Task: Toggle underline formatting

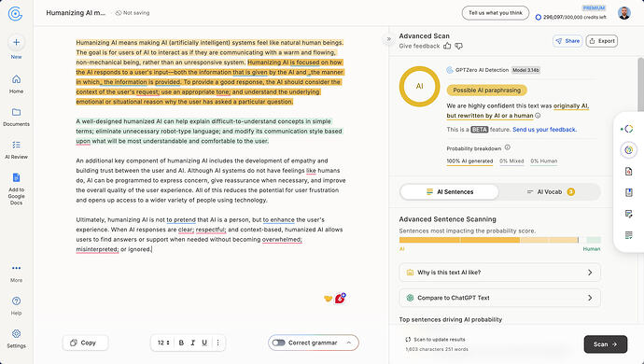Action: point(204,343)
